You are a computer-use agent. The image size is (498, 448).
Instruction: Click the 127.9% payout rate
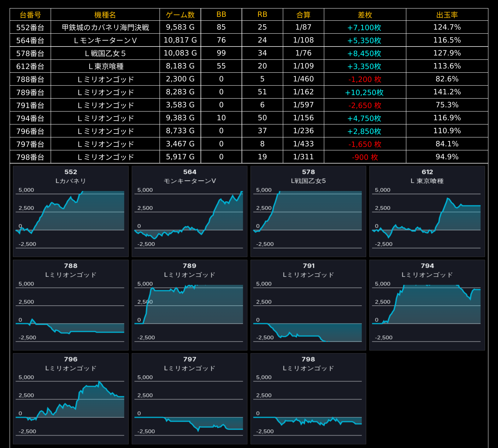coord(447,53)
